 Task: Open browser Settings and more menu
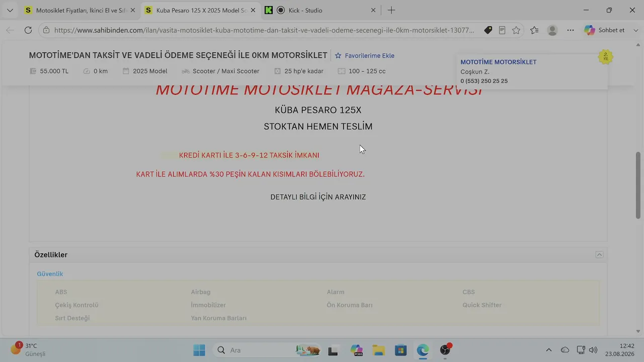(571, 30)
